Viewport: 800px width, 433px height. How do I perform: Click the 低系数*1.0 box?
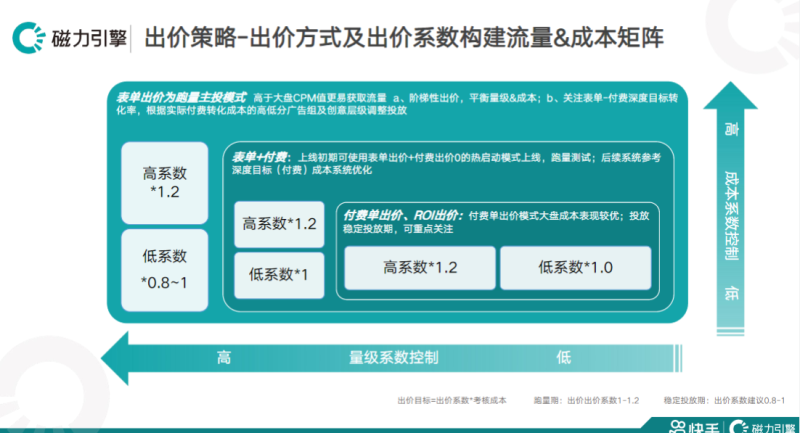click(576, 268)
